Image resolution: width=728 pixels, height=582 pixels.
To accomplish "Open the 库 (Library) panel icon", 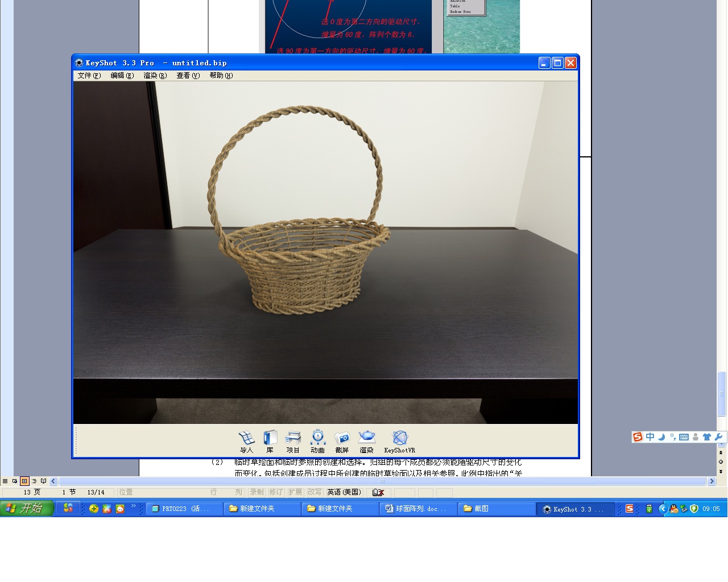I will [270, 441].
